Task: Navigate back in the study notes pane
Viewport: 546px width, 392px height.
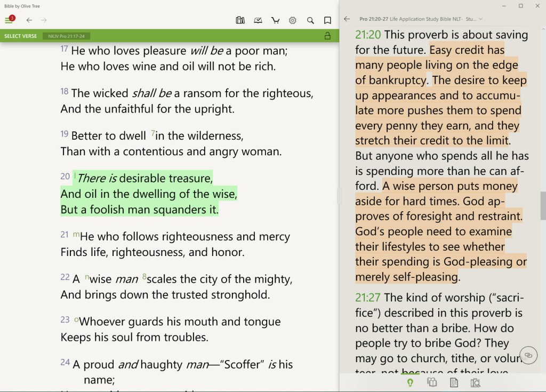Action: (347, 19)
